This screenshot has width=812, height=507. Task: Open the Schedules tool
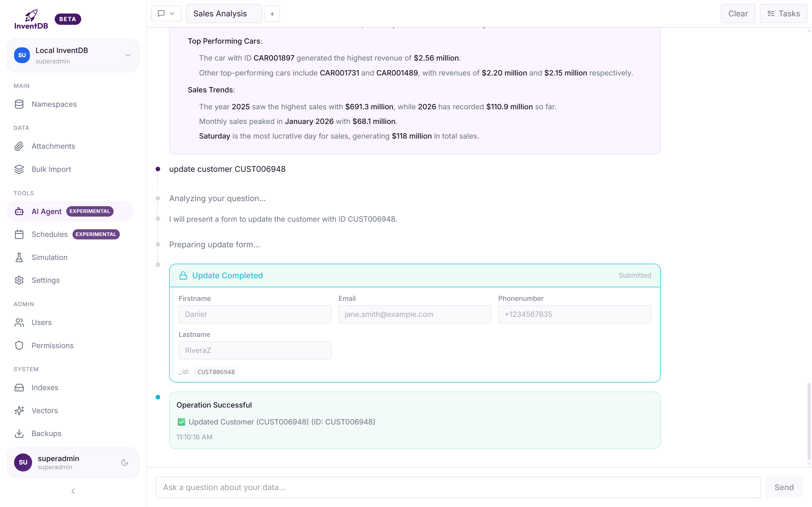click(x=49, y=234)
